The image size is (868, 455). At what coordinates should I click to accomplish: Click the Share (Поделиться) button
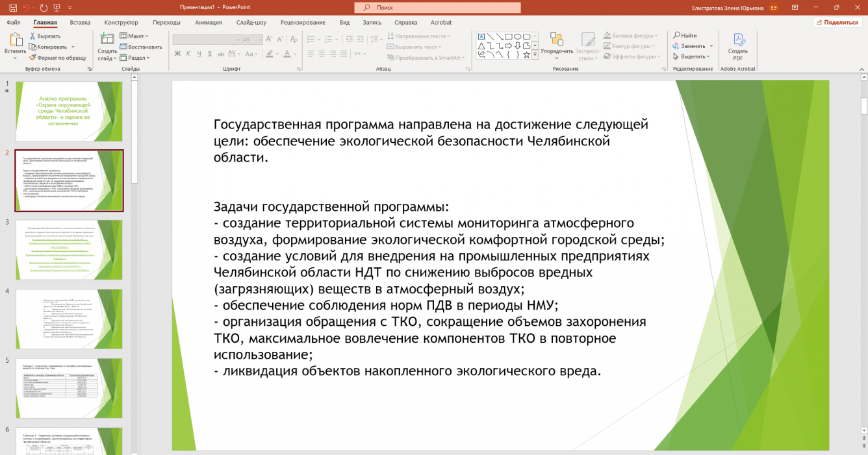[837, 22]
